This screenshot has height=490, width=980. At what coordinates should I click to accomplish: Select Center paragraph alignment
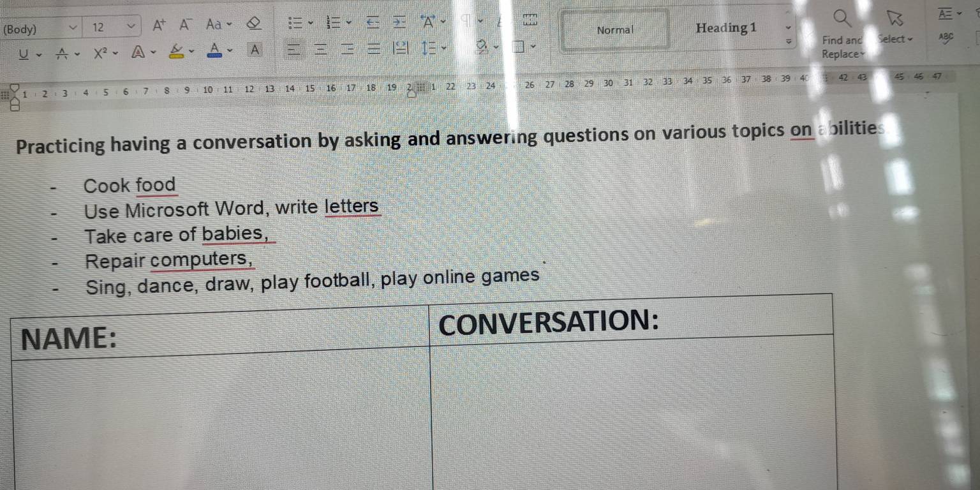tap(322, 48)
